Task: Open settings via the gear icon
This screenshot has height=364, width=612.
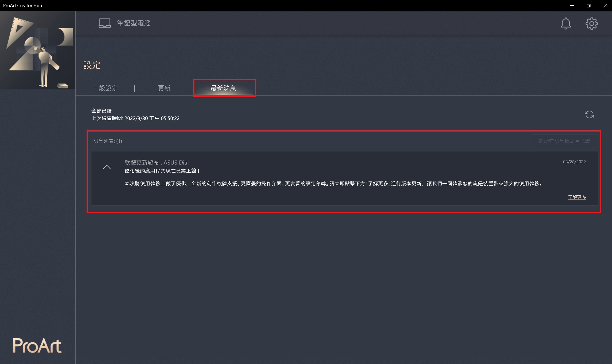Action: click(x=592, y=23)
